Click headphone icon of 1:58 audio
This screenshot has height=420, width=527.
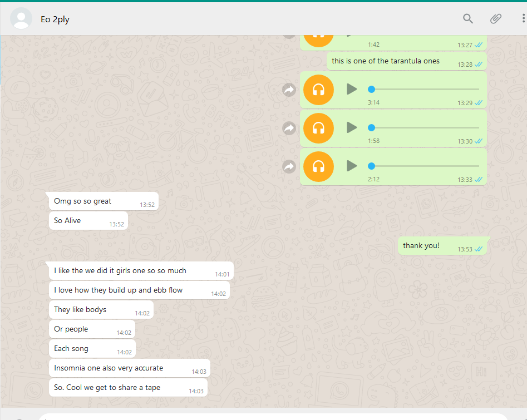(318, 128)
